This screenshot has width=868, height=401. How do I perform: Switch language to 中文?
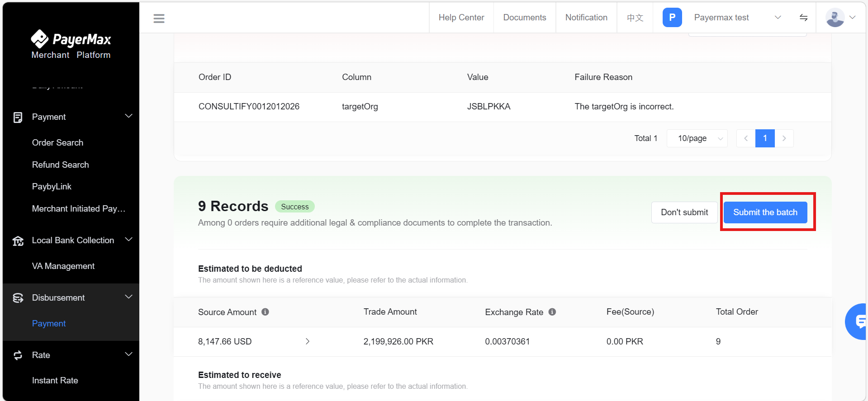pos(635,18)
